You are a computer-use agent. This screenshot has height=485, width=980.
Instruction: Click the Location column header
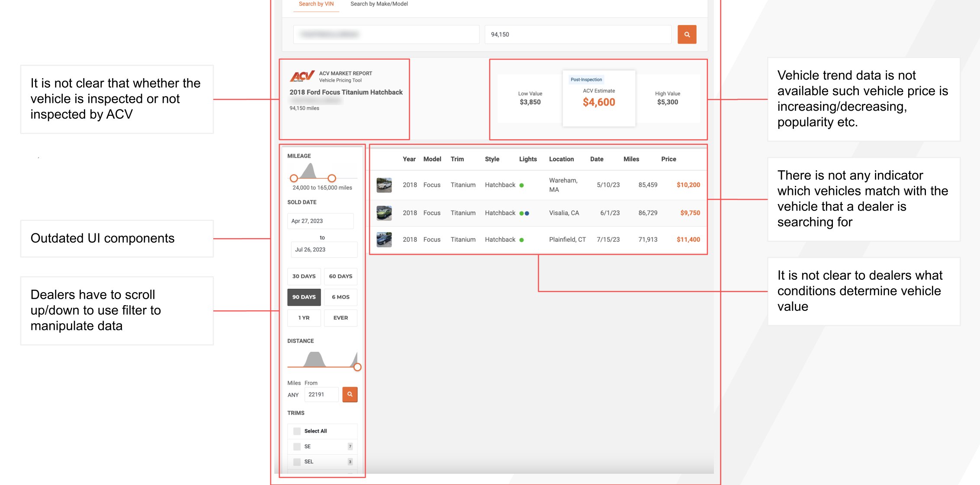pyautogui.click(x=561, y=159)
